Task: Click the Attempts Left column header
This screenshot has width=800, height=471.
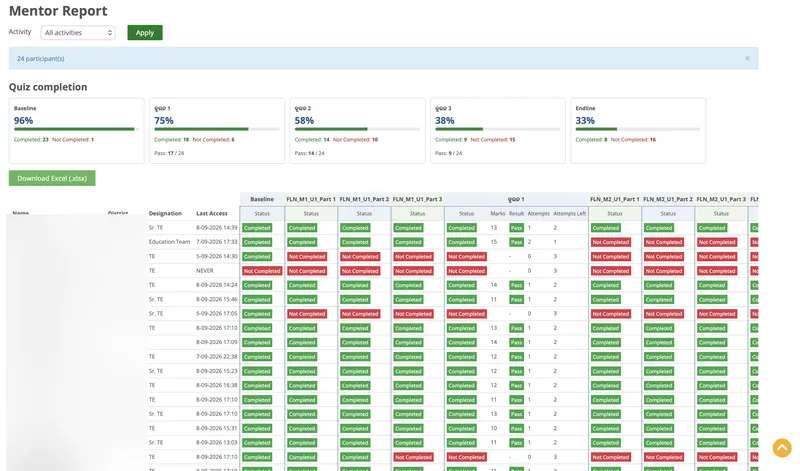Action: click(569, 213)
